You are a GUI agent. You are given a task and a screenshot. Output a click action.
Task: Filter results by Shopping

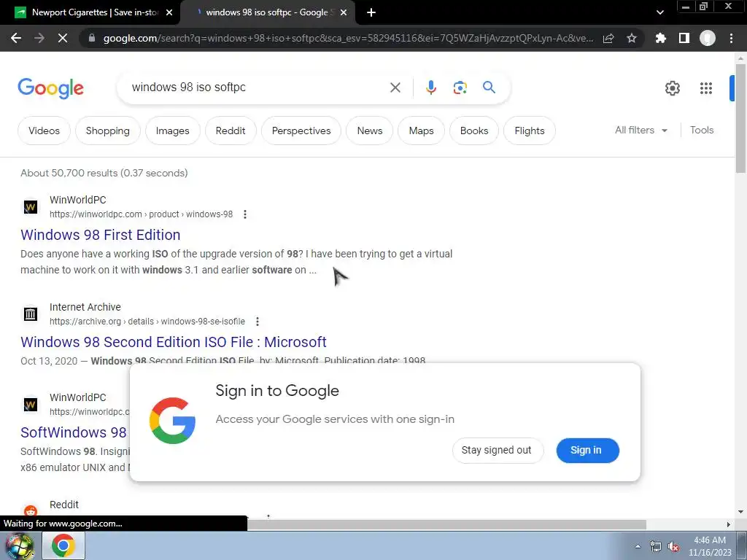pyautogui.click(x=108, y=131)
